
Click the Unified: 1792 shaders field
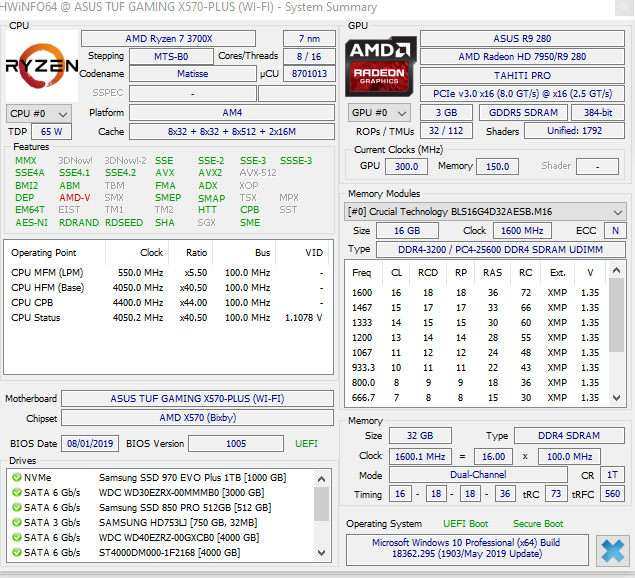click(x=574, y=131)
